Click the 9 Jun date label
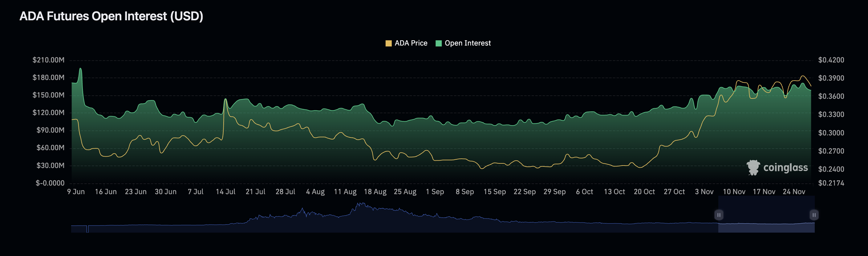Viewport: 868px width, 256px height. click(76, 192)
